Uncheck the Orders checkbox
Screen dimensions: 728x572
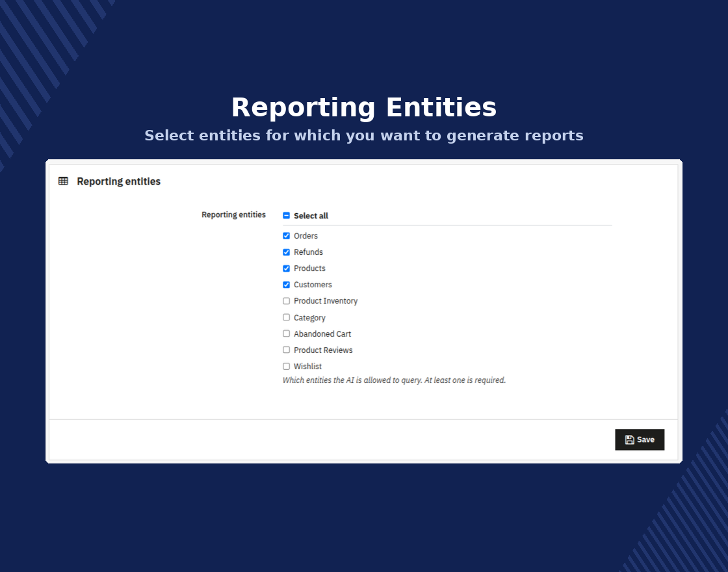pyautogui.click(x=287, y=236)
